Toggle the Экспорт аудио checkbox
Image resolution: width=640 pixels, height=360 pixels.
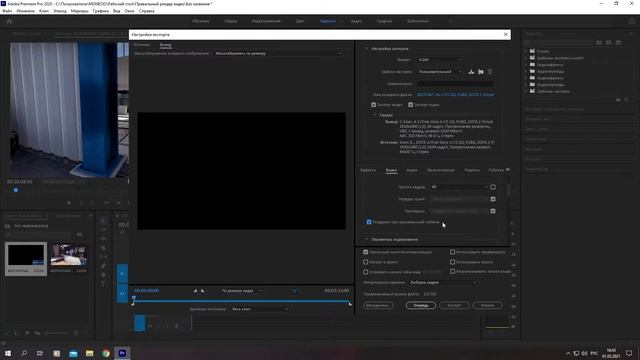[x=411, y=105]
